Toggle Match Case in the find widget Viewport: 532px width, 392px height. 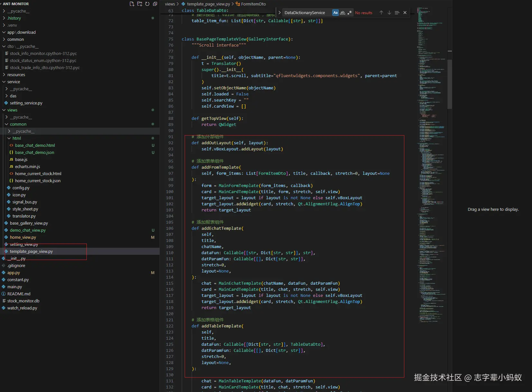(x=335, y=13)
